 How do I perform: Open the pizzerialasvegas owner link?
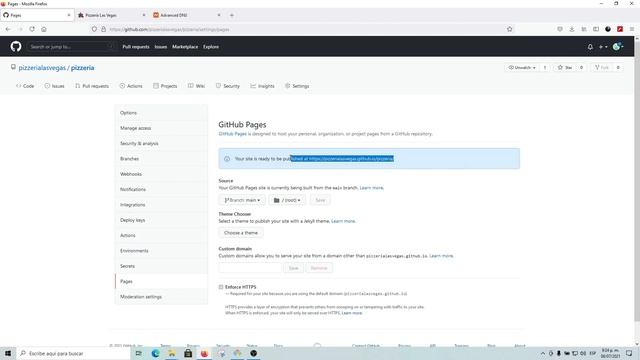coord(42,68)
